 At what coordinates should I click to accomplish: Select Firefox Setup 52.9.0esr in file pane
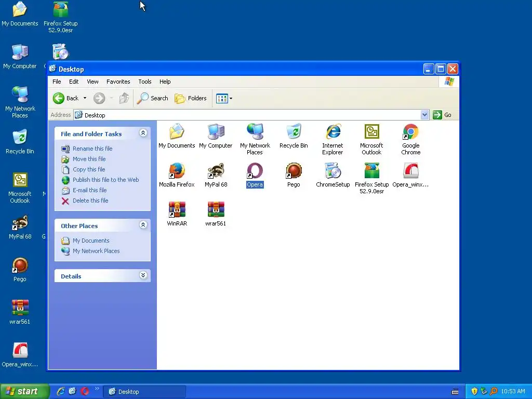coord(371,179)
